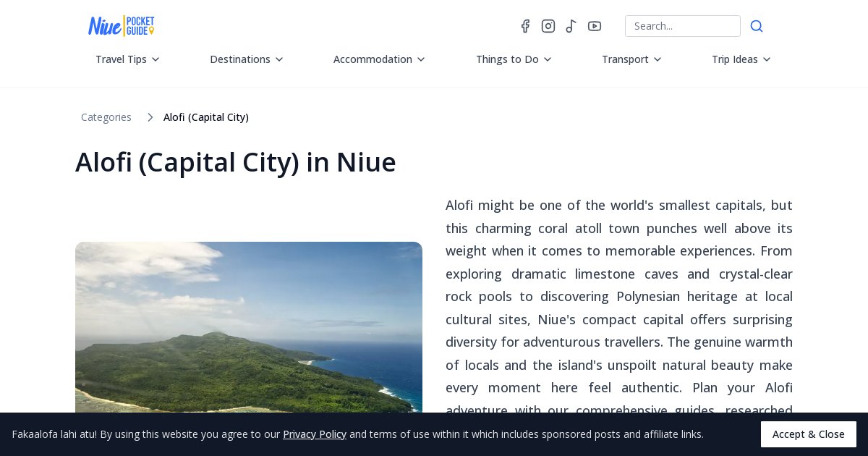Expand the chevron next to Destinations
The width and height of the screenshot is (868, 456).
point(279,59)
